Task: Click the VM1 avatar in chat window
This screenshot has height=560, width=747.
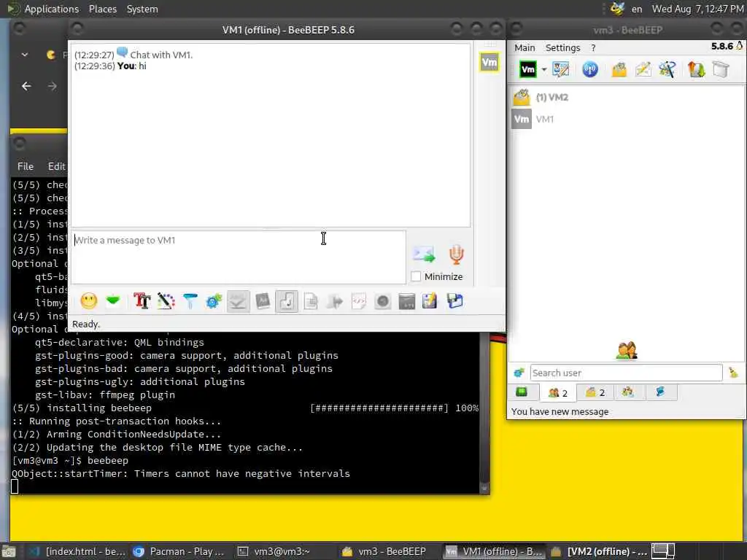Action: [x=489, y=63]
